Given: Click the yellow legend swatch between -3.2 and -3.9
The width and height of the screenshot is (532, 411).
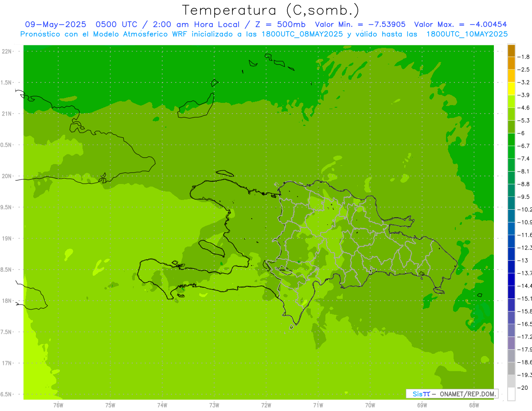Looking at the screenshot, I should 511,89.
